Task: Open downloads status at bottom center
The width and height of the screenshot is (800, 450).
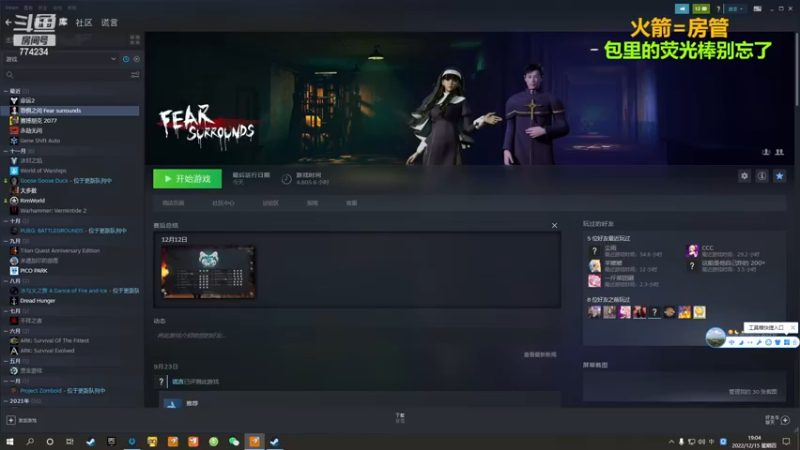Action: tap(400, 418)
